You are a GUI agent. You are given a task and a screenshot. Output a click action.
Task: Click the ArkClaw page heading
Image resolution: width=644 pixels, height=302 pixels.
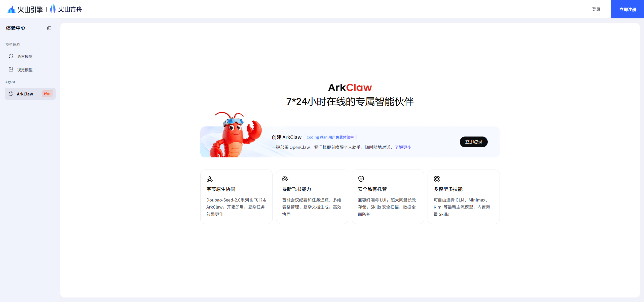pyautogui.click(x=350, y=87)
